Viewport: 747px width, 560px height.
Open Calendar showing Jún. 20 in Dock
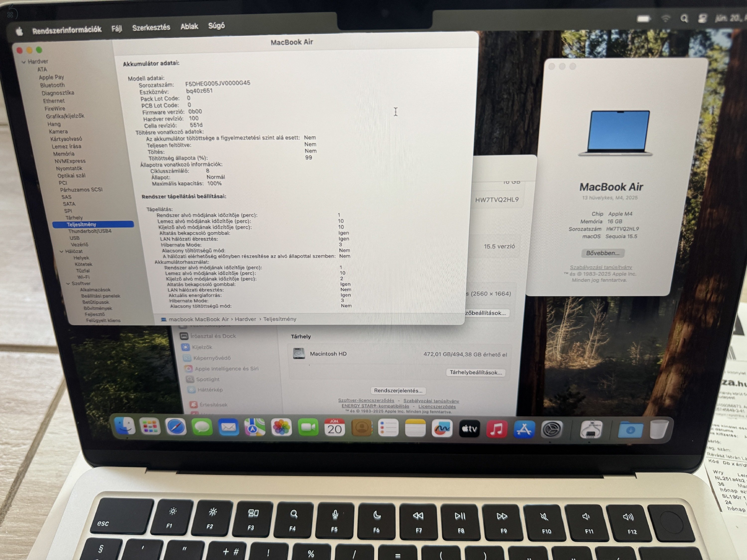pyautogui.click(x=335, y=428)
